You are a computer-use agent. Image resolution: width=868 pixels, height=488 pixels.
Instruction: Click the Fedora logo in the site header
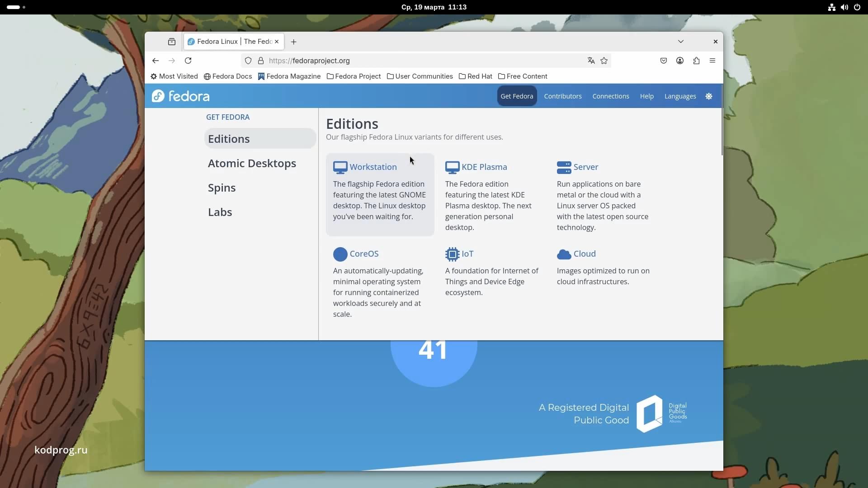pyautogui.click(x=181, y=96)
